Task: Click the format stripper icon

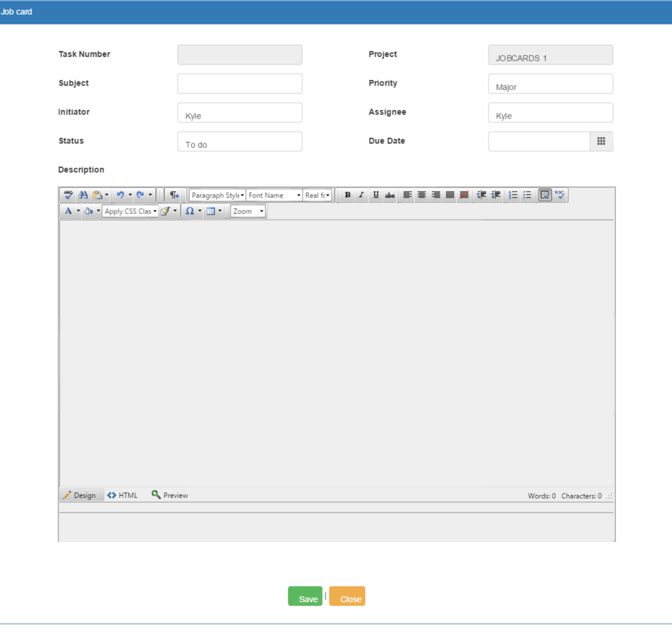Action: point(166,211)
